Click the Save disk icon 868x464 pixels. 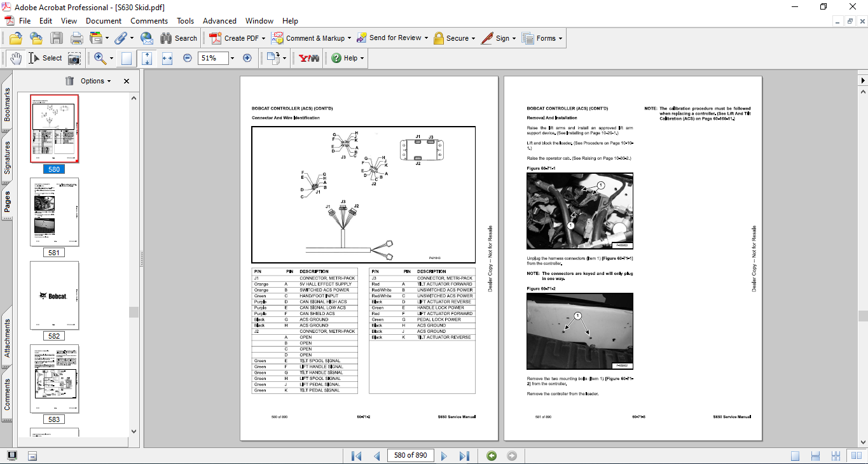[56, 38]
